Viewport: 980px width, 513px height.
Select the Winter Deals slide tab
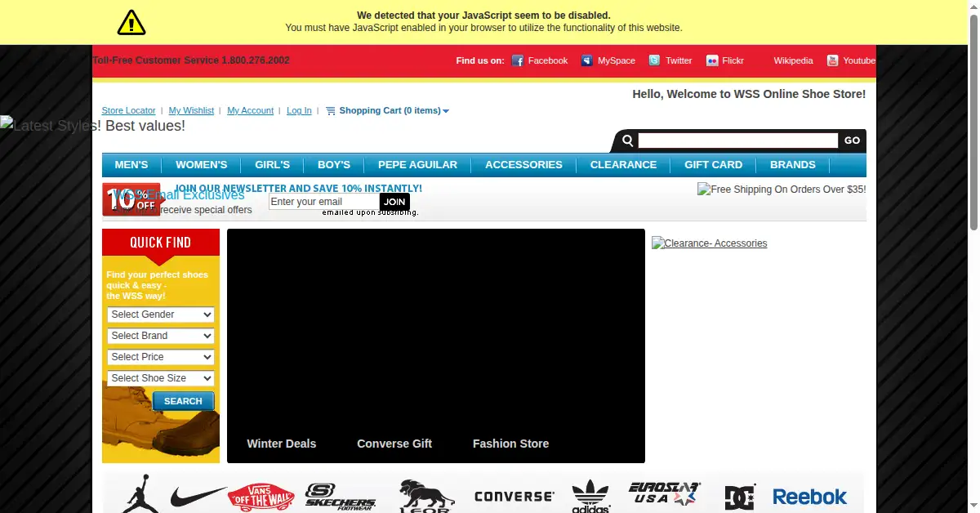(x=282, y=444)
